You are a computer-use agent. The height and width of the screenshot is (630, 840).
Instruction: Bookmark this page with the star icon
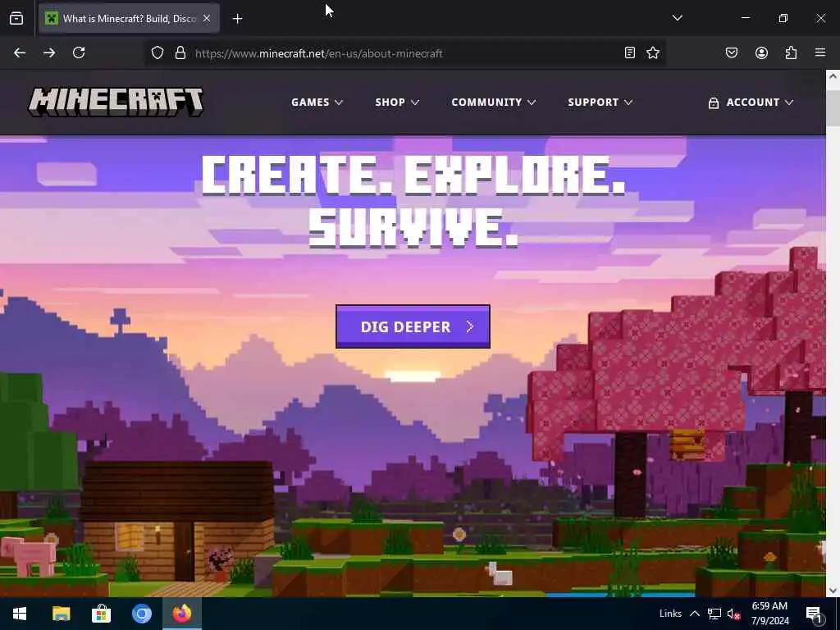pos(652,52)
